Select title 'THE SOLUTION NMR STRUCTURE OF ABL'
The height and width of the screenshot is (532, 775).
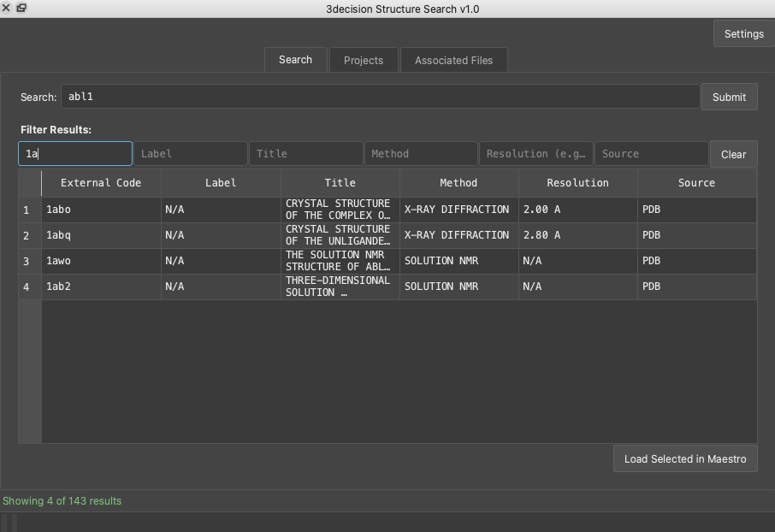click(340, 261)
